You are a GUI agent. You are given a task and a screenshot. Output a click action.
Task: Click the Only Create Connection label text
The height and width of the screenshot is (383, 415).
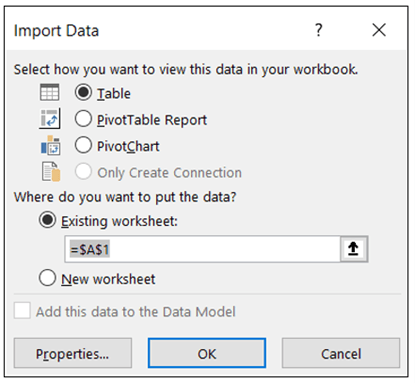tap(169, 173)
